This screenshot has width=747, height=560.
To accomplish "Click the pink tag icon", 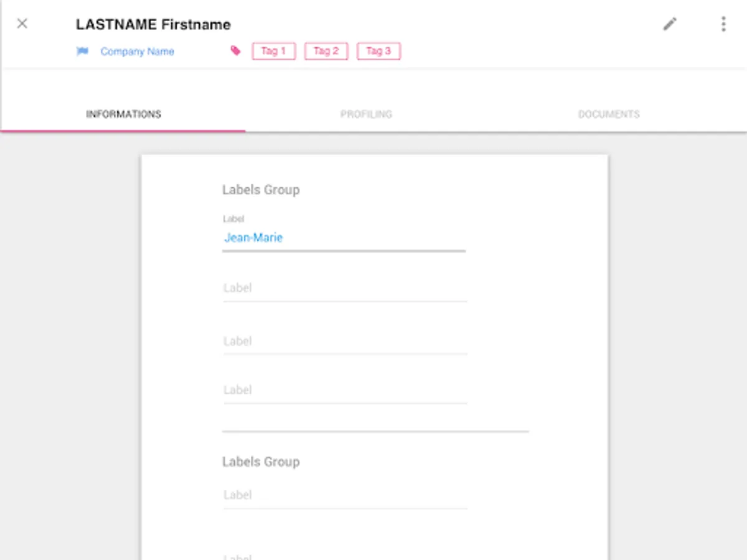I will click(235, 51).
